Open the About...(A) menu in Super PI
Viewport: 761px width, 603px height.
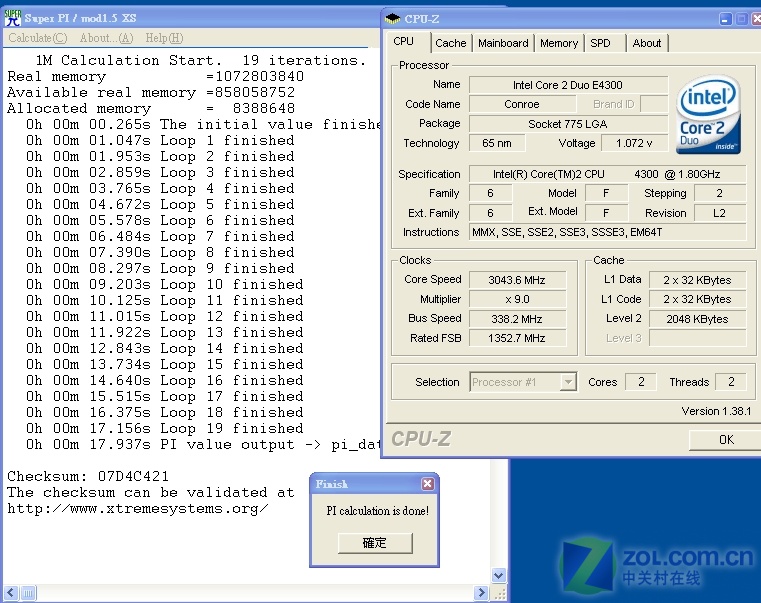pos(106,38)
